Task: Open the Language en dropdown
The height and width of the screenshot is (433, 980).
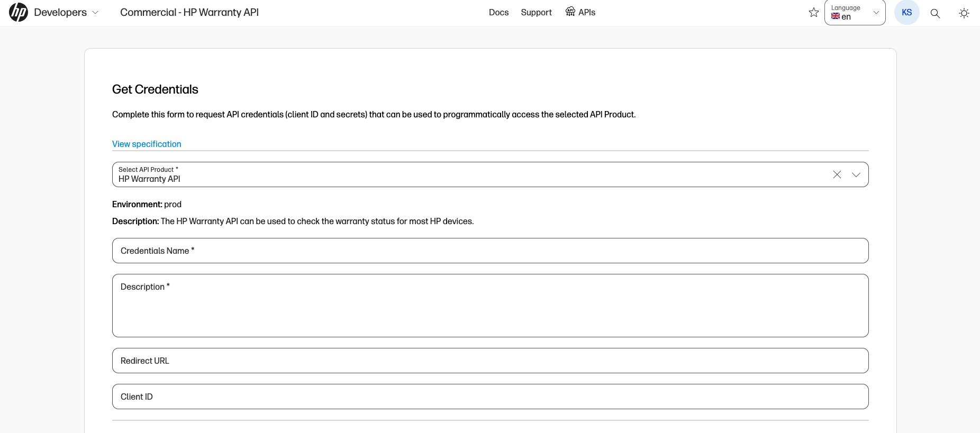Action: pyautogui.click(x=855, y=12)
